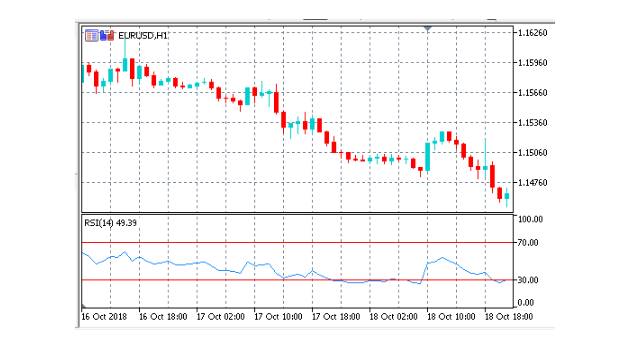Click the red 30.00 oversold level line
The height and width of the screenshot is (360, 640).
tap(297, 280)
